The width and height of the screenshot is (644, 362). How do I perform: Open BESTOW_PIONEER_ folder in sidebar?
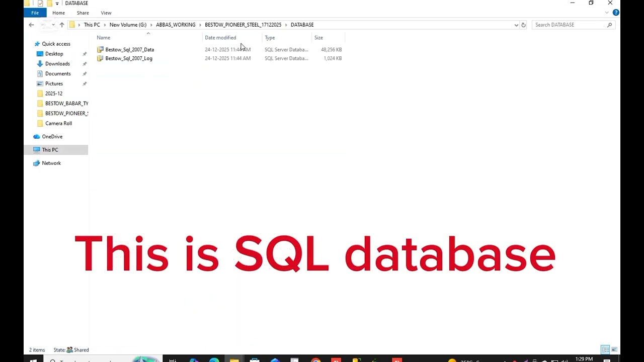pos(66,114)
